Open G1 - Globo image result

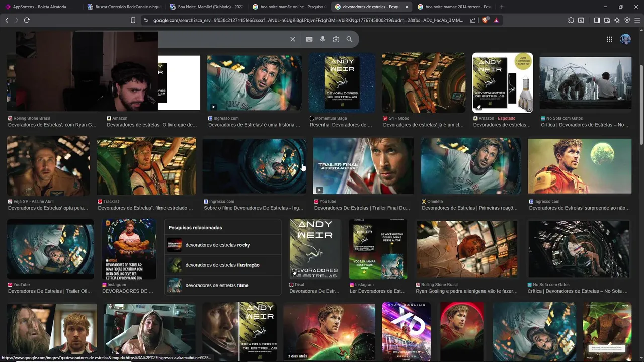[424, 83]
